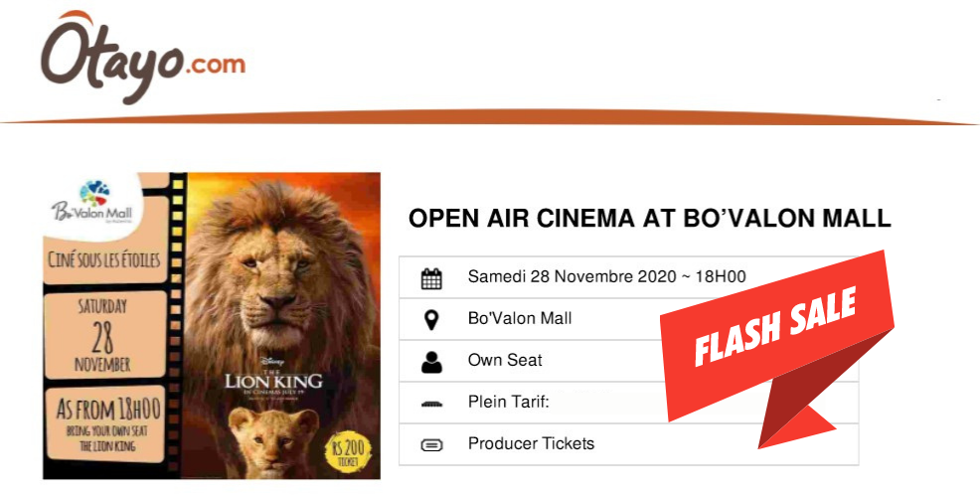Click the location pin icon
980x499 pixels.
431,319
